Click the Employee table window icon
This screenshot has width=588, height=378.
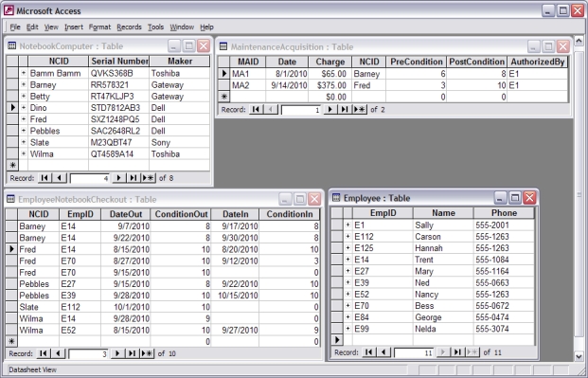[336, 197]
